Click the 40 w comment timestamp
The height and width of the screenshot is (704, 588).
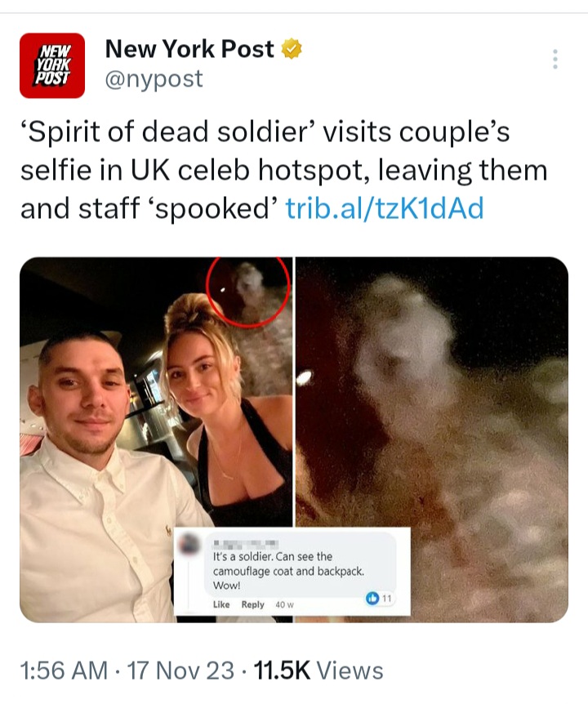coord(284,605)
